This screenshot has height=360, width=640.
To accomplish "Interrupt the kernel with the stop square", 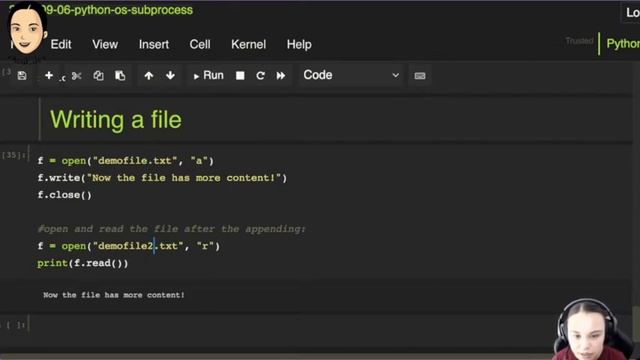I will pyautogui.click(x=240, y=76).
